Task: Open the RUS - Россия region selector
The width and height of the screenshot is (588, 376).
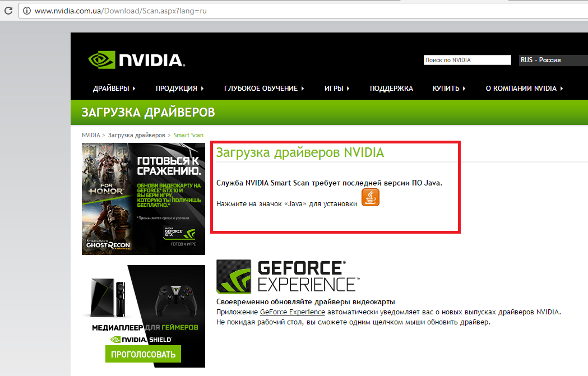Action: [x=552, y=60]
